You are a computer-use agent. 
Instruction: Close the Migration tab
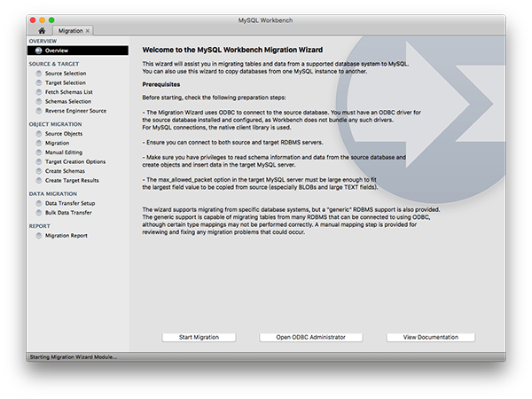(x=88, y=31)
